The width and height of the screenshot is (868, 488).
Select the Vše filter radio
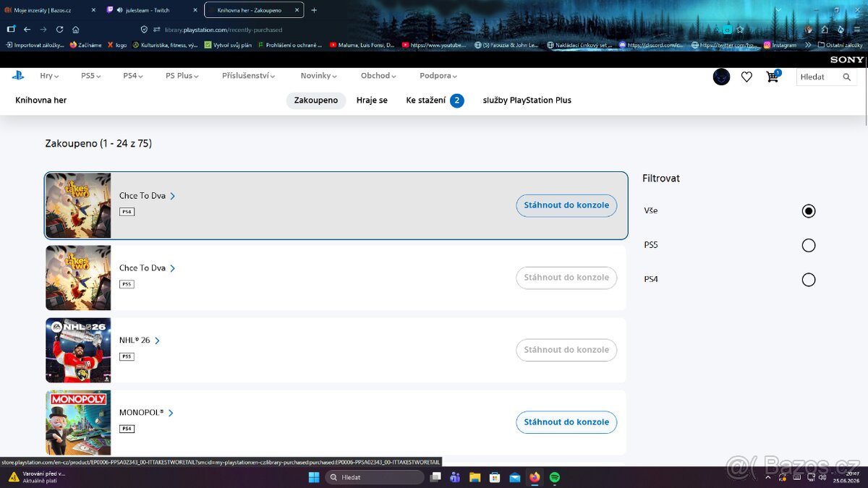coord(809,211)
